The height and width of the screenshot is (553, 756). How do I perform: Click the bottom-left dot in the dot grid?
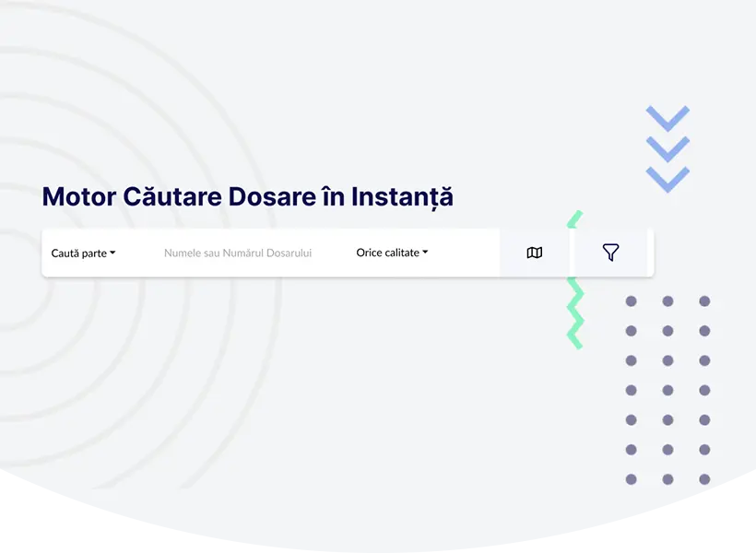632,479
